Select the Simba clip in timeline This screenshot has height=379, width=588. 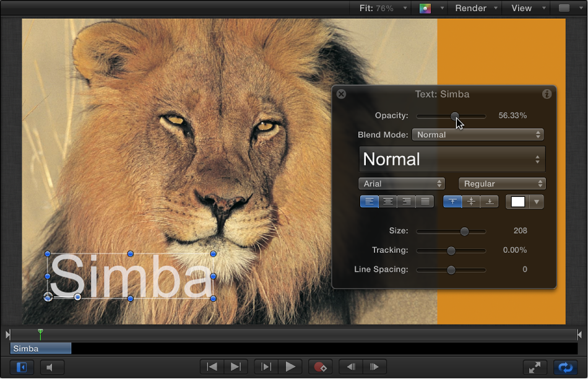pyautogui.click(x=41, y=349)
